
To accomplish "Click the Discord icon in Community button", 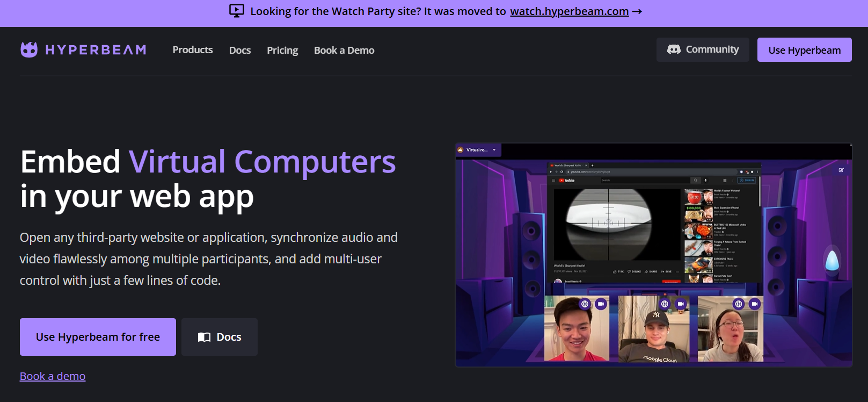I will pos(674,49).
